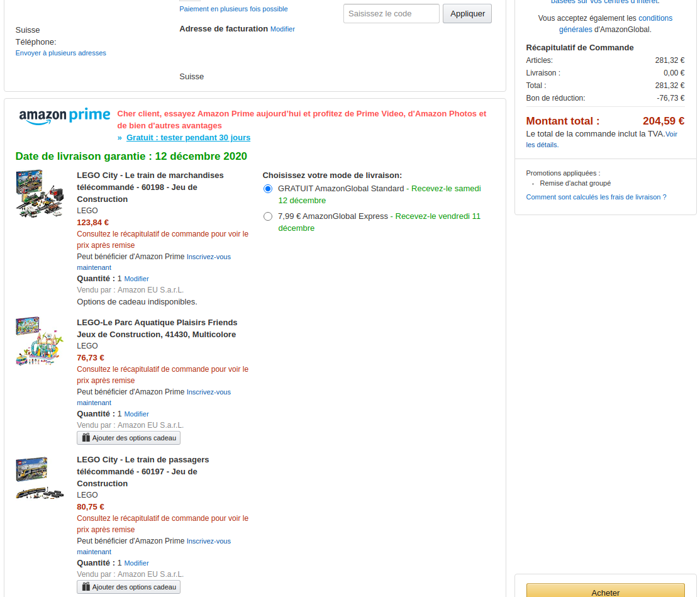Screen dimensions: 700x597
Task: Open 'Comment sont calculés les frais de livraison' link
Action: pos(596,197)
